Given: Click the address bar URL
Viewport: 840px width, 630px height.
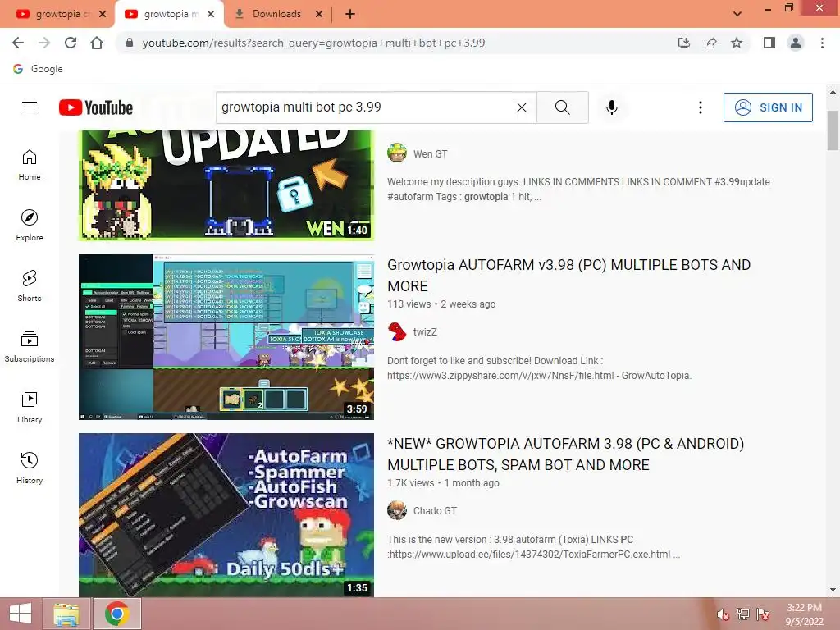Looking at the screenshot, I should (x=313, y=43).
